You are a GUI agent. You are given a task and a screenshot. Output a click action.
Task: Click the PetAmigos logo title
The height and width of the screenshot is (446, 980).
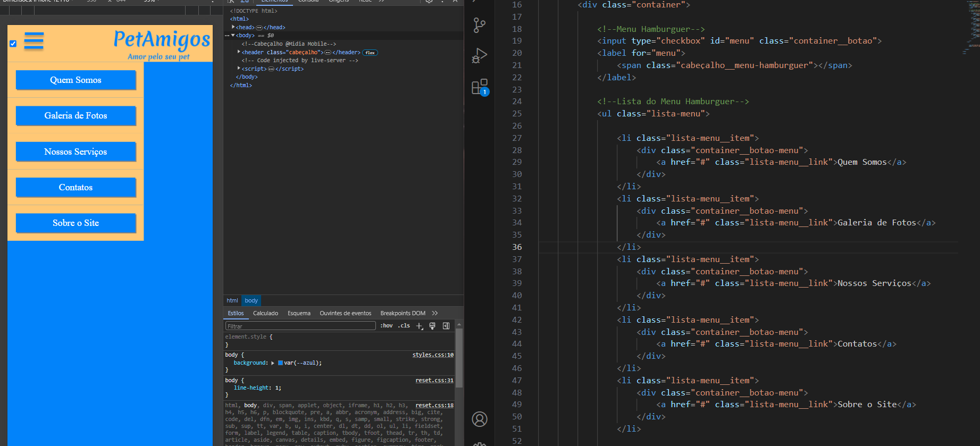(162, 39)
